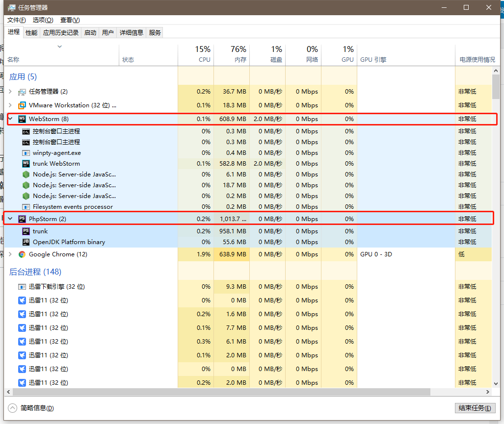Click the Google Chrome icon
Image resolution: width=504 pixels, height=424 pixels.
(x=22, y=254)
